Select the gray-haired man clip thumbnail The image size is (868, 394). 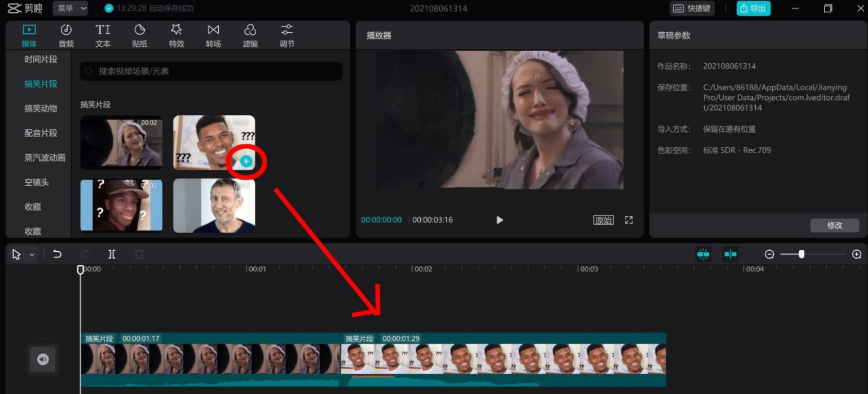point(214,205)
